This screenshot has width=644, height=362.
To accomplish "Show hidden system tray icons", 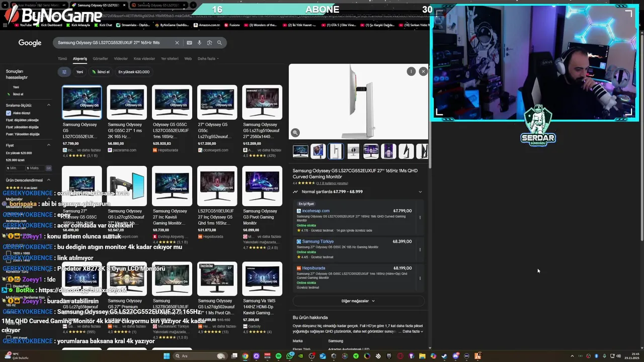I will tap(572, 356).
